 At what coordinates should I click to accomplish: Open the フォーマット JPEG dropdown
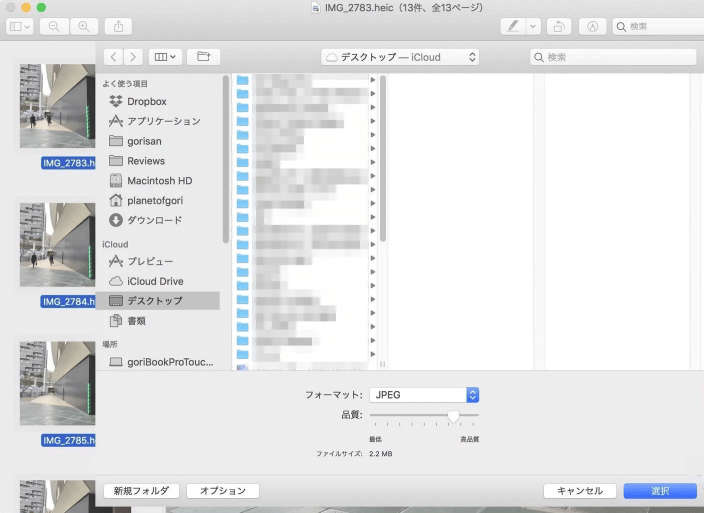click(x=424, y=395)
